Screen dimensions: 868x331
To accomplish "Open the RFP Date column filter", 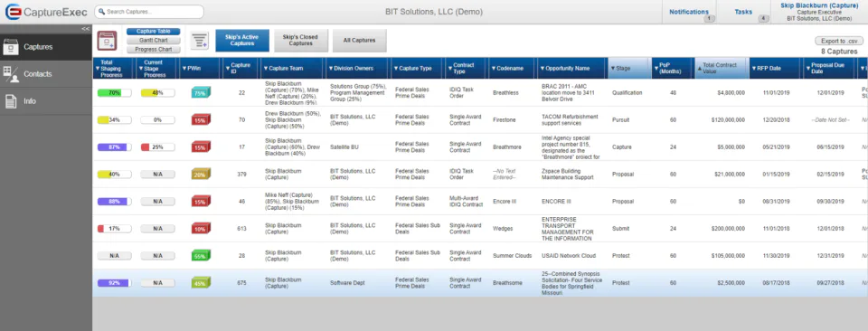I will coord(753,69).
